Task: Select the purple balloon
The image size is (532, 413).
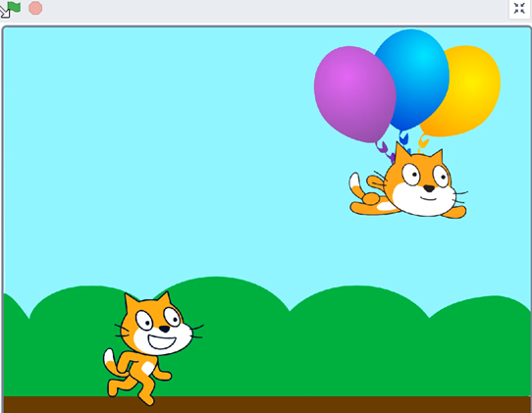Action: [x=354, y=94]
